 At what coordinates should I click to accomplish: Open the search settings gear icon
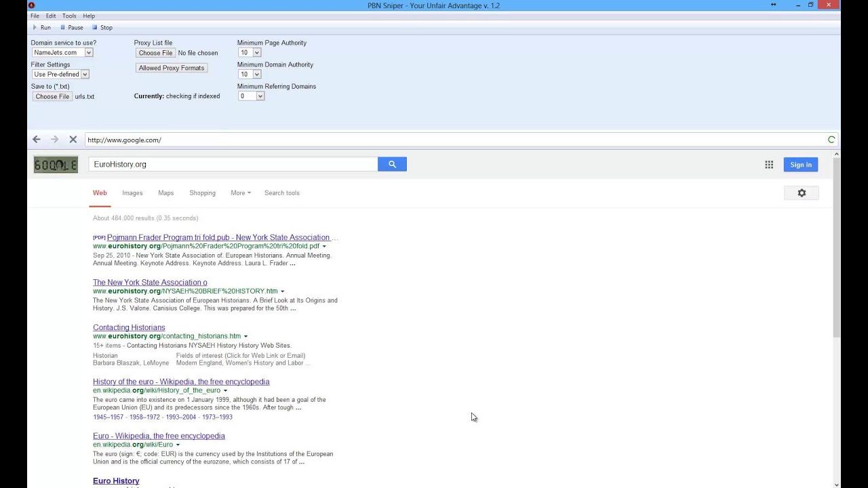click(802, 193)
